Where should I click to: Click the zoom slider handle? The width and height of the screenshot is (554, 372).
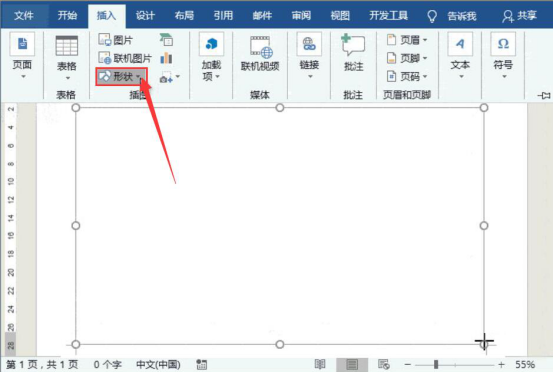pyautogui.click(x=436, y=364)
